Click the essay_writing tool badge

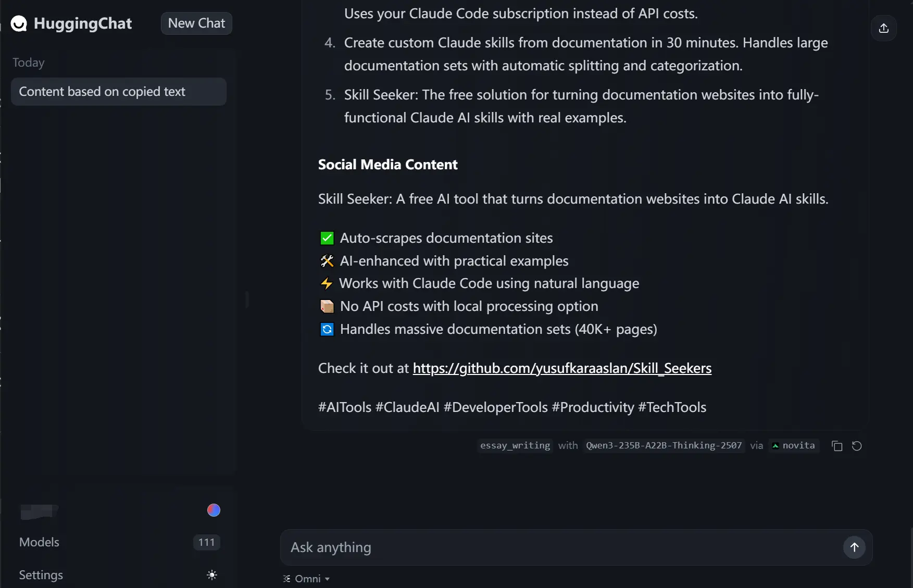click(515, 446)
